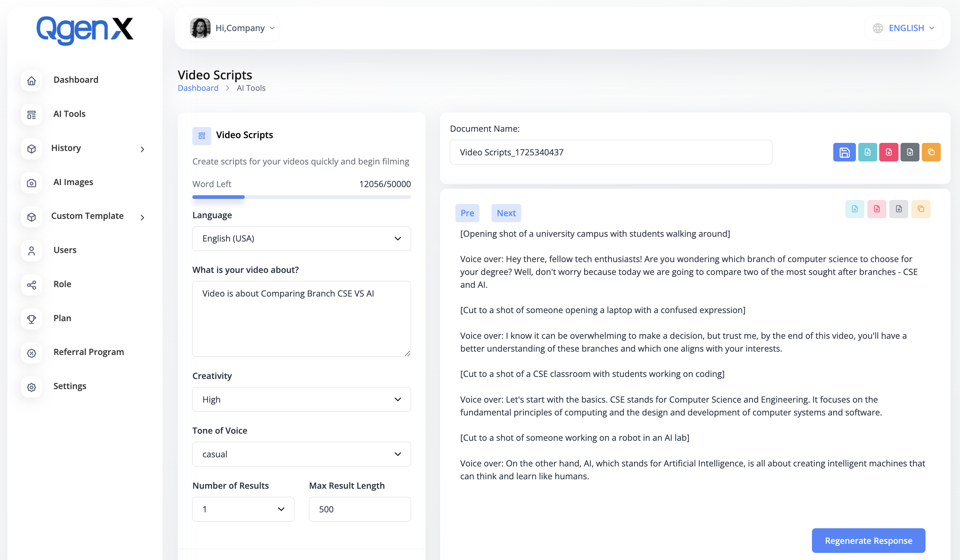This screenshot has height=560, width=960.
Task: Open the Hi,Company account dropdown
Action: tap(233, 28)
